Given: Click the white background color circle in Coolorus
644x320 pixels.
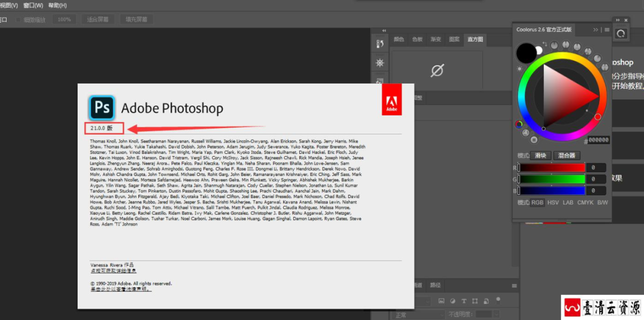Looking at the screenshot, I should 538,51.
